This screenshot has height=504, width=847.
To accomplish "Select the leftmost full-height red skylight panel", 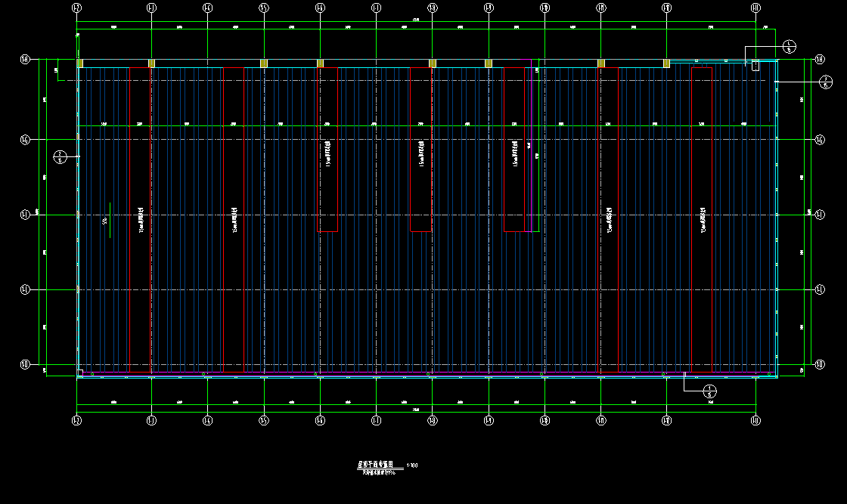I will pos(140,220).
